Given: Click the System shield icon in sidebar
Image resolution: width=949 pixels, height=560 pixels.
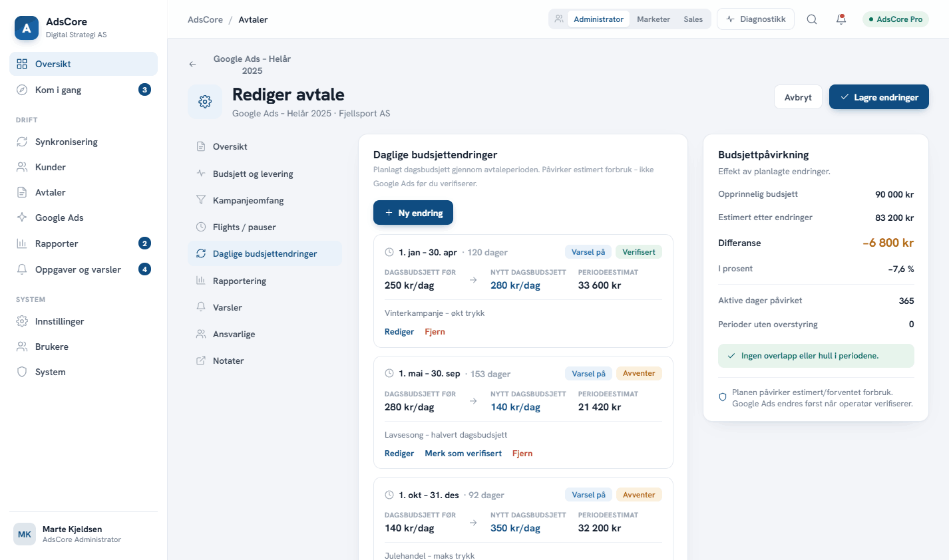Looking at the screenshot, I should tap(22, 372).
